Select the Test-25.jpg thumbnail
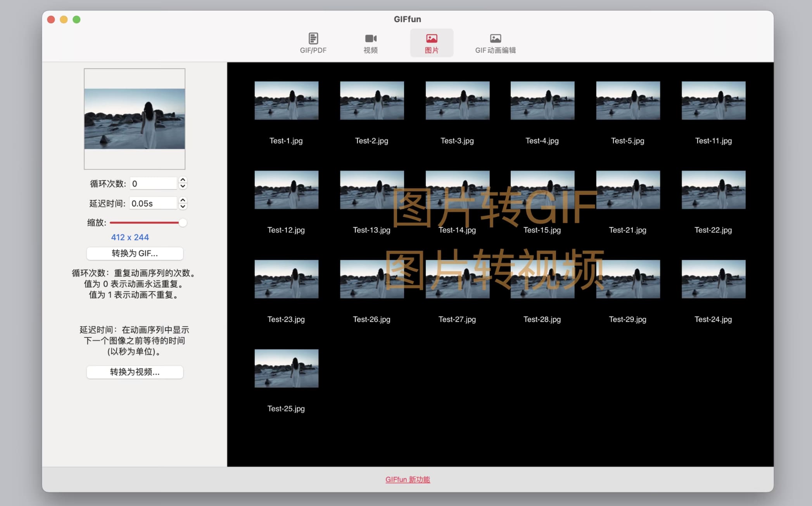 [286, 368]
